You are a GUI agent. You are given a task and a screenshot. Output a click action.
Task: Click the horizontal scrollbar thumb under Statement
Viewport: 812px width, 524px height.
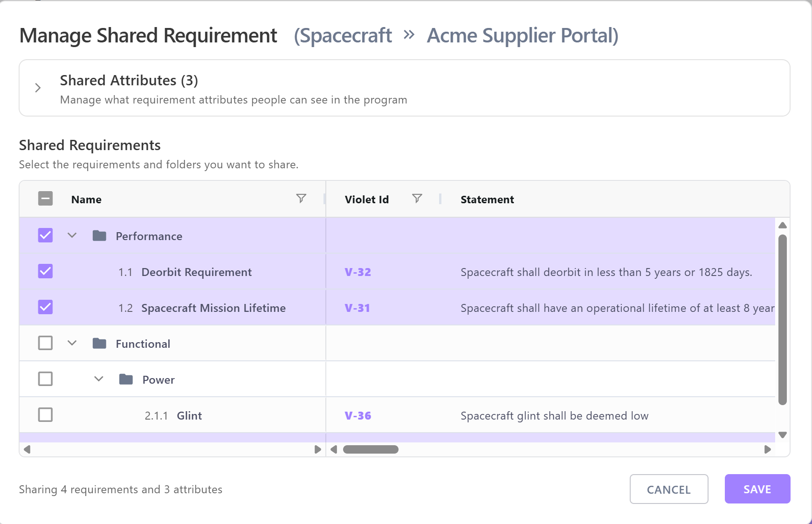point(371,449)
